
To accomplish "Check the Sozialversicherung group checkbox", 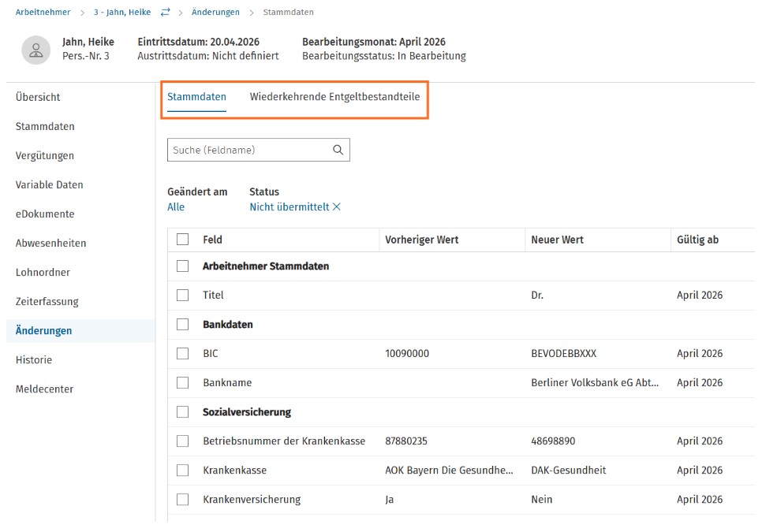I will (183, 411).
